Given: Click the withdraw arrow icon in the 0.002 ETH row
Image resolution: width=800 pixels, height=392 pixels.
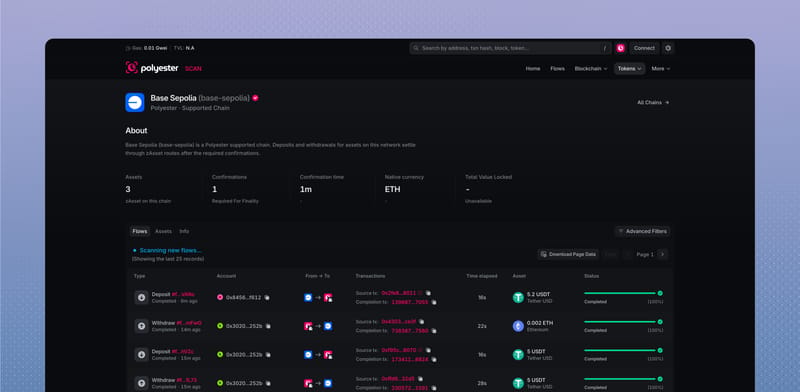Looking at the screenshot, I should (141, 326).
